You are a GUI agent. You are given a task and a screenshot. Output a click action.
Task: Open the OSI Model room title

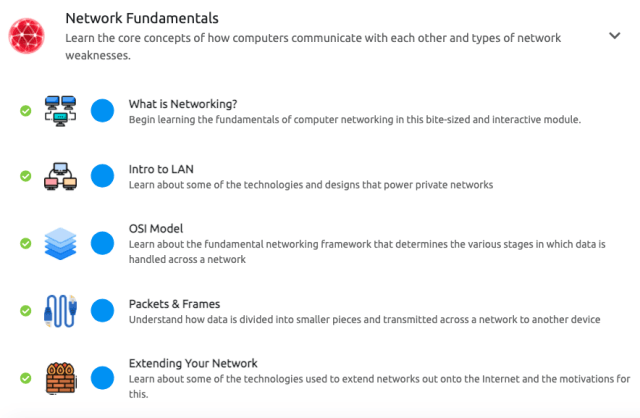click(156, 229)
